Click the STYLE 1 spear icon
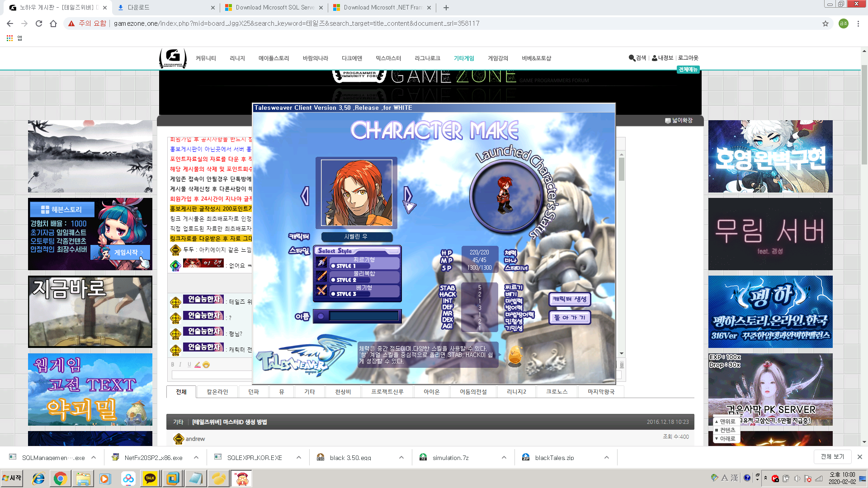Image resolution: width=868 pixels, height=488 pixels. [x=321, y=262]
